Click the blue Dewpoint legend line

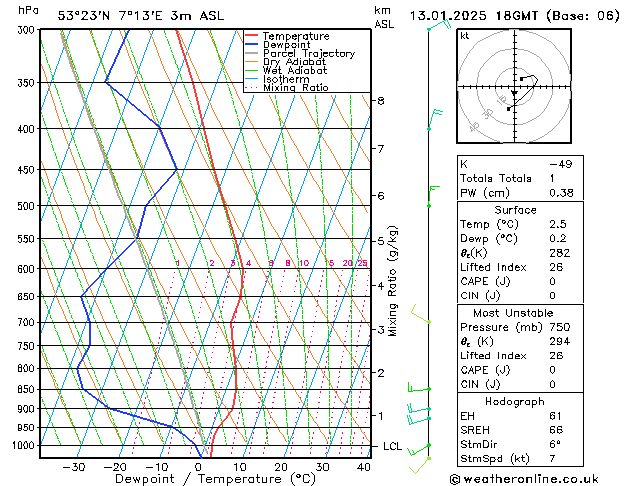[x=251, y=45]
